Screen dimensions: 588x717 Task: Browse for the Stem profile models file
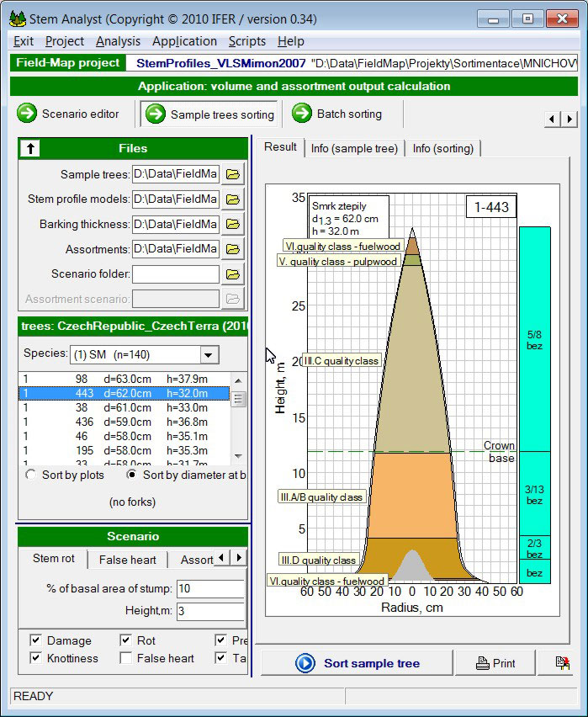tap(232, 199)
